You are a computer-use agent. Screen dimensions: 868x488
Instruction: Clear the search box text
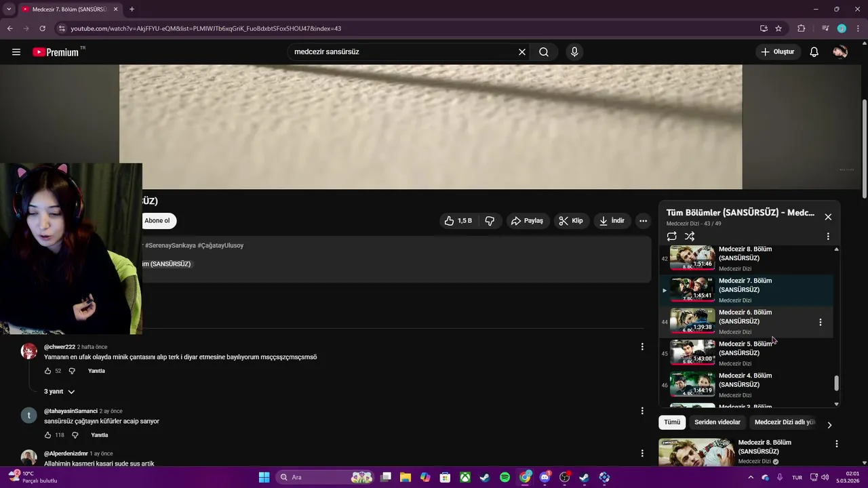[x=522, y=52]
